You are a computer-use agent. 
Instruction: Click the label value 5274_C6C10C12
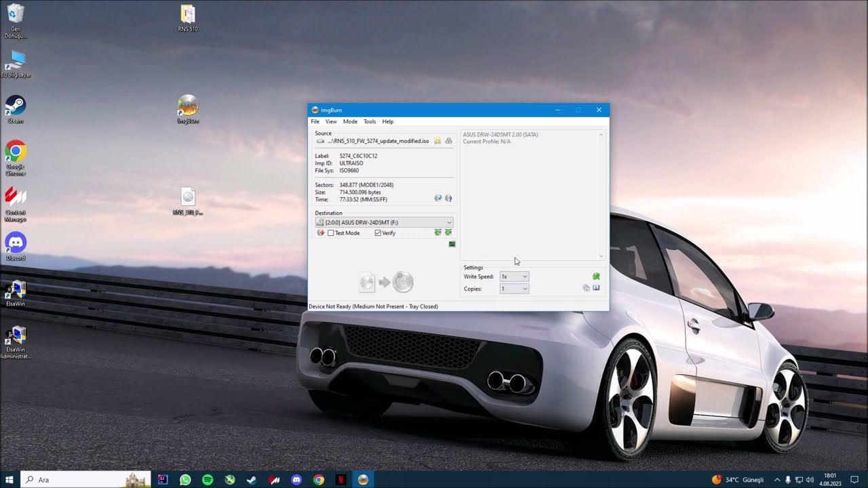(358, 156)
